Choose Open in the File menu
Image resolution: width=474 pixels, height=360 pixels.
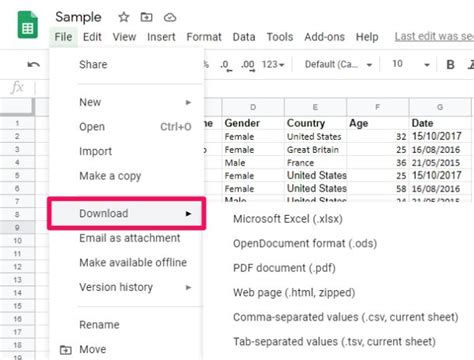[126, 127]
